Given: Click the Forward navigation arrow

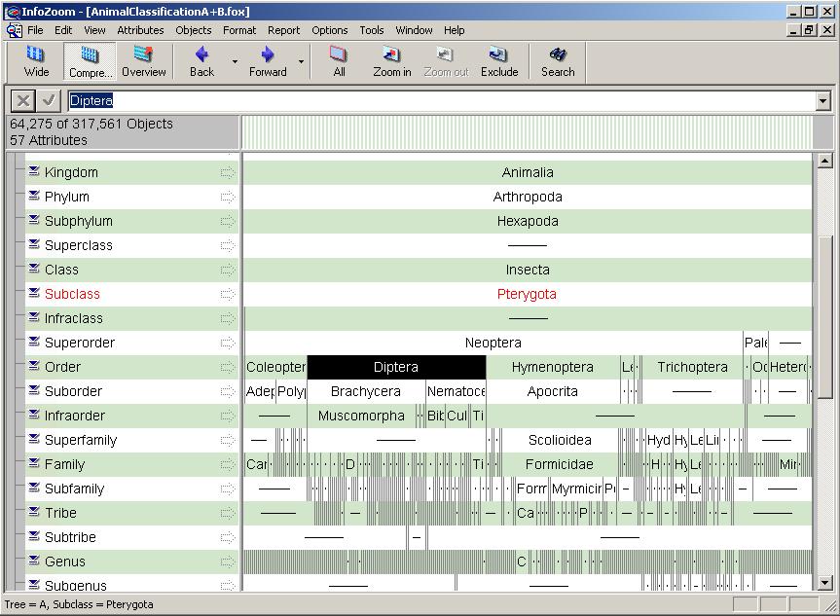Looking at the screenshot, I should [x=268, y=60].
